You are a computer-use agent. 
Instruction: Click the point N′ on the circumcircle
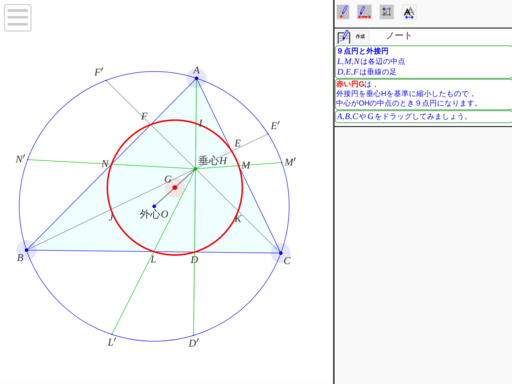point(28,160)
